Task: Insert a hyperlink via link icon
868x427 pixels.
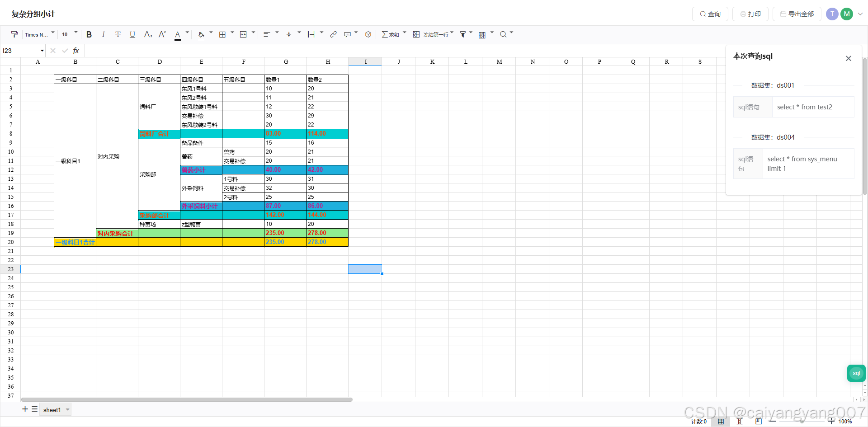Action: [333, 34]
